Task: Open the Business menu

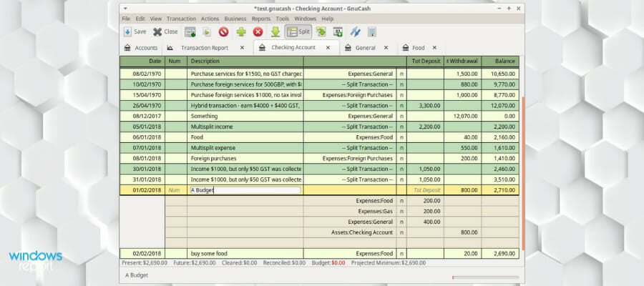Action: coord(235,19)
